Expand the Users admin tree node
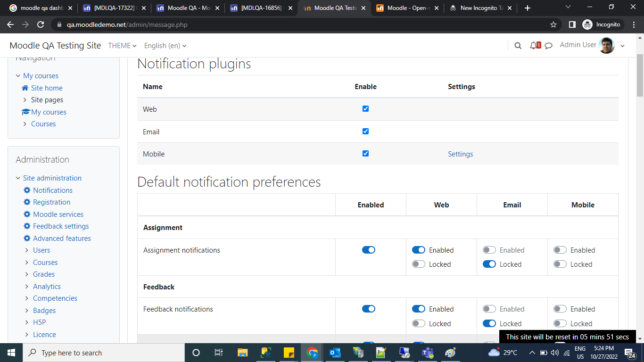The width and height of the screenshot is (644, 362). pos(26,250)
